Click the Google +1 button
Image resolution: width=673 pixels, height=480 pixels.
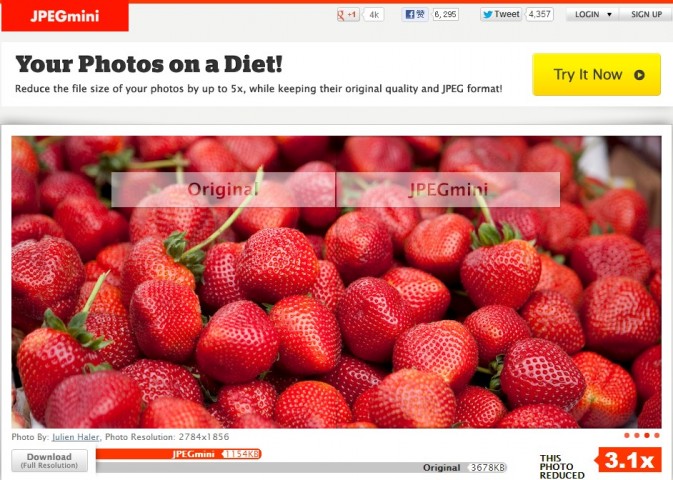click(x=348, y=15)
